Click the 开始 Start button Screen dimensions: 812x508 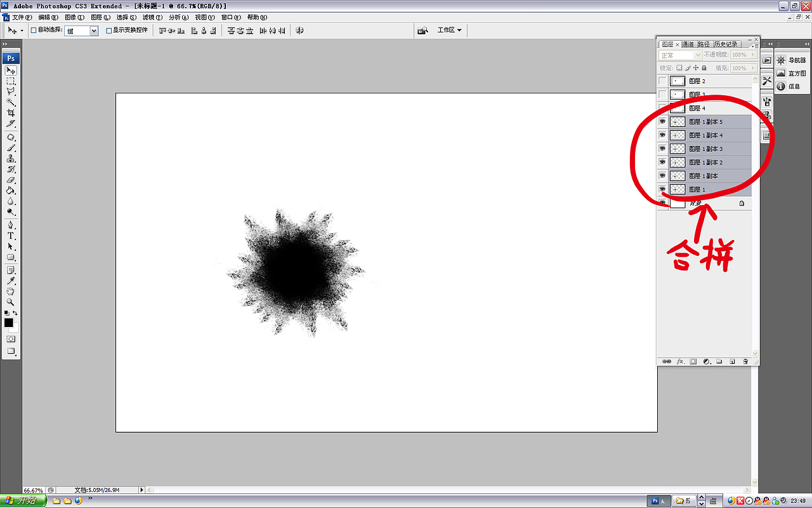point(23,500)
